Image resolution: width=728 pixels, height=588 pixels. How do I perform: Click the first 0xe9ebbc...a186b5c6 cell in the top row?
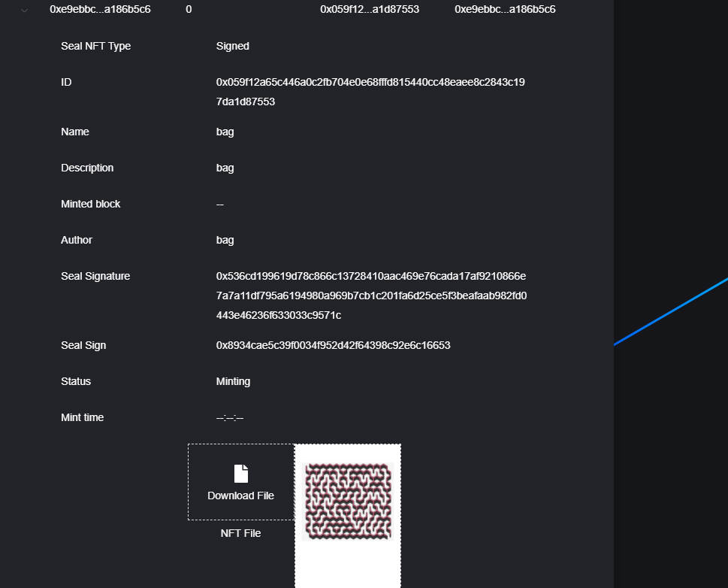[100, 9]
